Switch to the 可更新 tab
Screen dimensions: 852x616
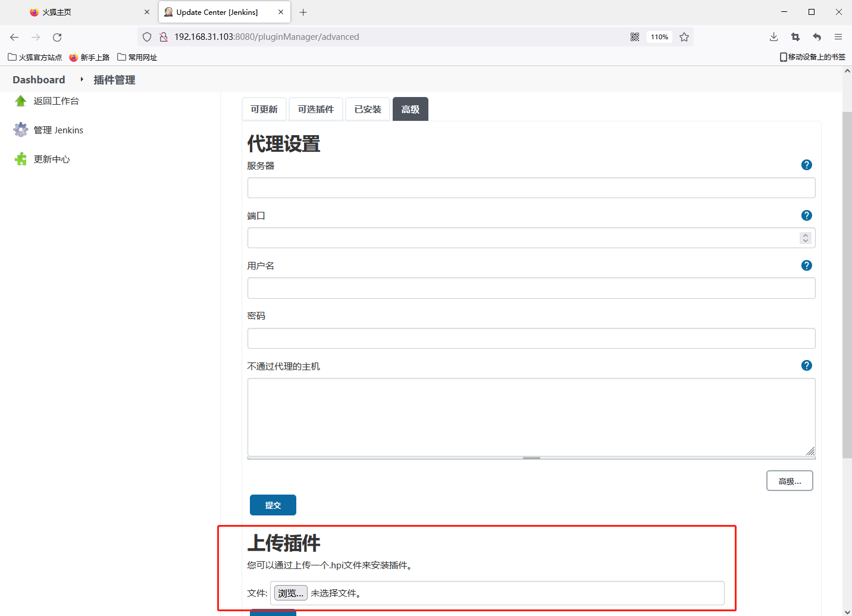point(264,110)
